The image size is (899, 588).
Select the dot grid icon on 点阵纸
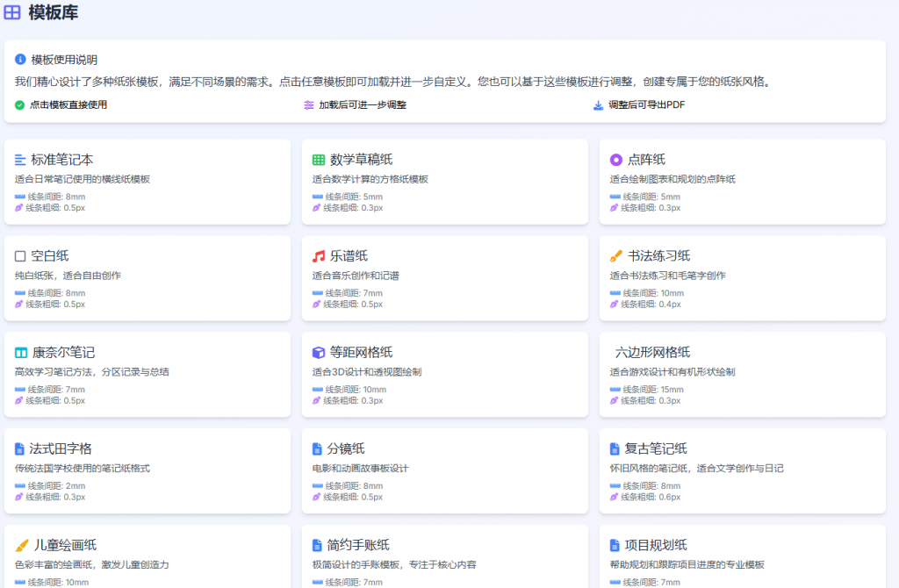(616, 159)
